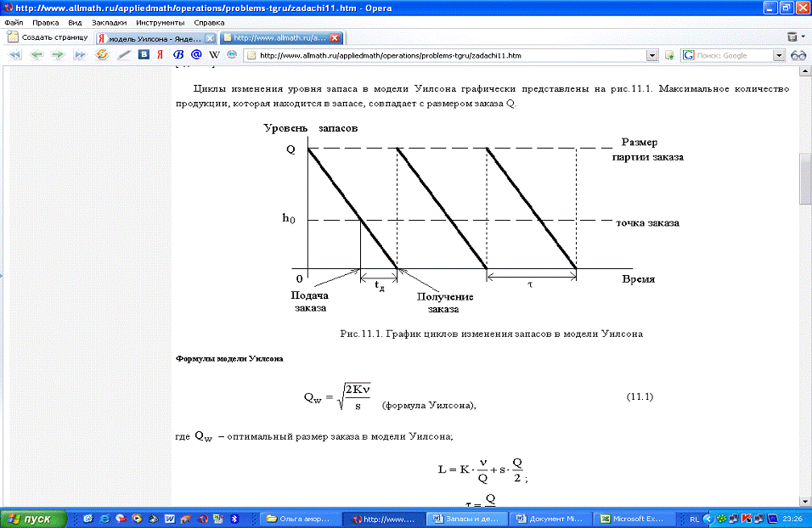Image resolution: width=812 pixels, height=528 pixels.
Task: Click the 'точка заказа' graph label
Action: 647,223
